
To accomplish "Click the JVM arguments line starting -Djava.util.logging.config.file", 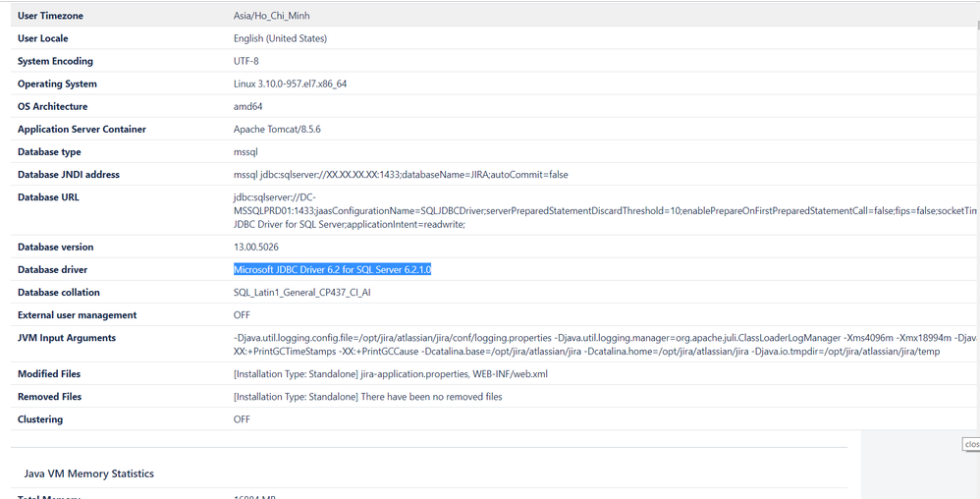I will (x=606, y=338).
